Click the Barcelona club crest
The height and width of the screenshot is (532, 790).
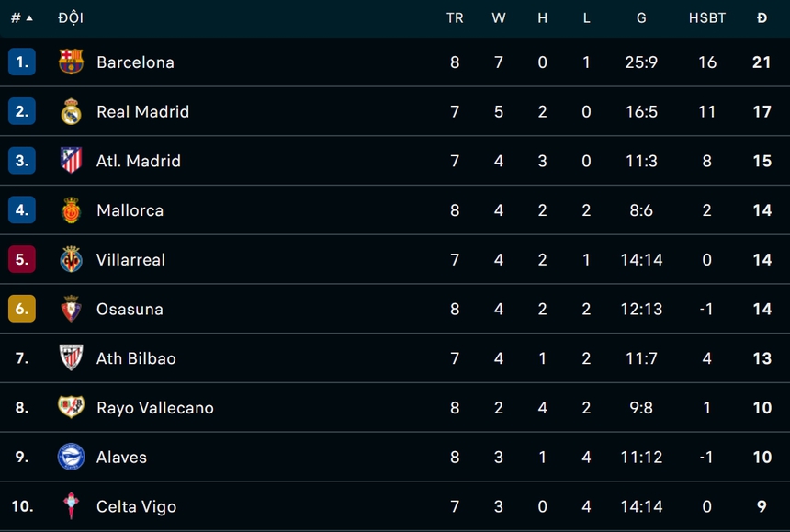click(x=71, y=62)
